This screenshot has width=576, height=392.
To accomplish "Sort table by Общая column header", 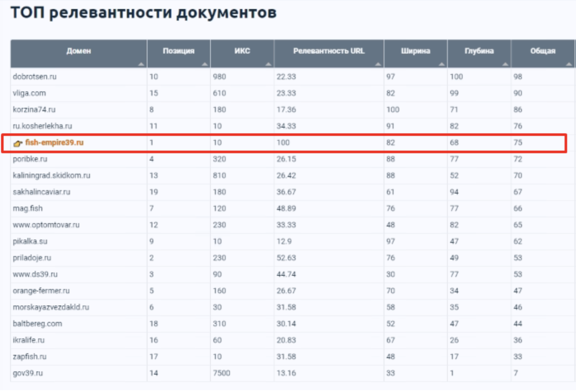I will [x=543, y=54].
